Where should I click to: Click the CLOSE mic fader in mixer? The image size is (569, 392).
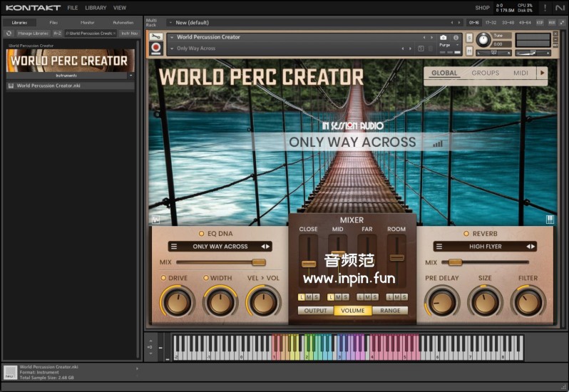click(308, 264)
